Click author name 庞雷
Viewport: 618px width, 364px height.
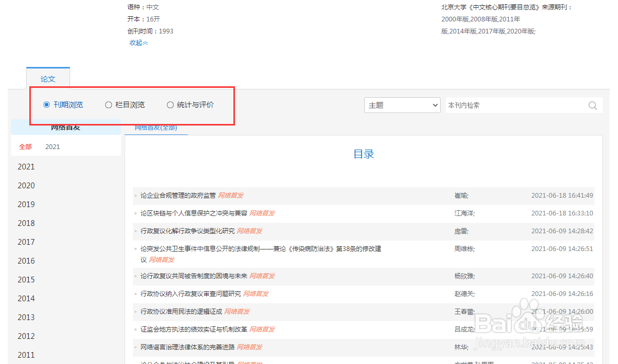pos(460,231)
